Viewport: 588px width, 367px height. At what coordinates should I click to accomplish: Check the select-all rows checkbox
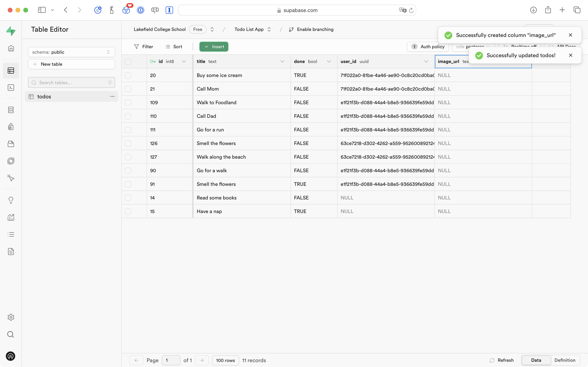pyautogui.click(x=128, y=62)
